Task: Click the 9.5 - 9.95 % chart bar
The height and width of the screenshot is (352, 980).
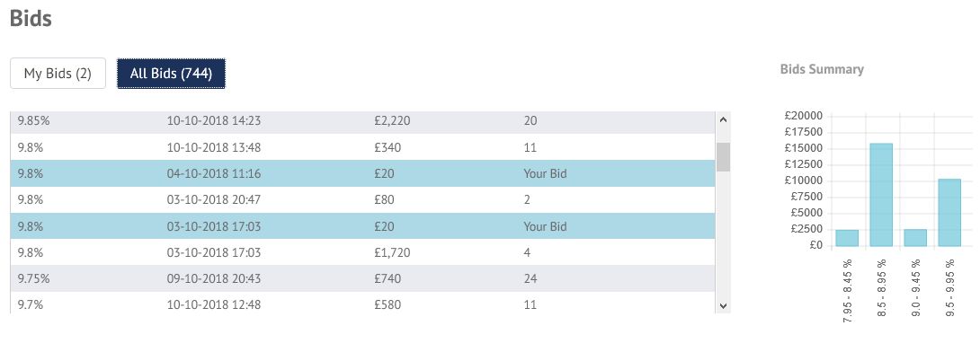Action: tap(949, 212)
